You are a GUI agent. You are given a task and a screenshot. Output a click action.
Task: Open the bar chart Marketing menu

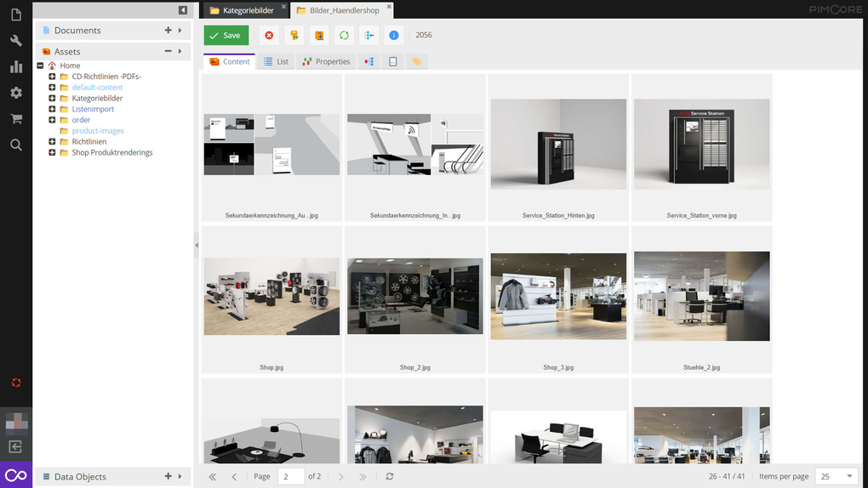click(x=16, y=67)
